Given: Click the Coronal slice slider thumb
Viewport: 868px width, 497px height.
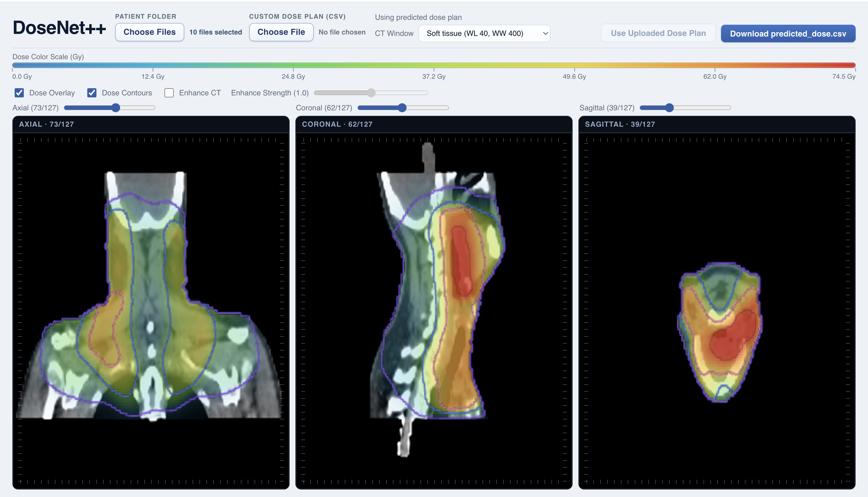Looking at the screenshot, I should (x=402, y=108).
